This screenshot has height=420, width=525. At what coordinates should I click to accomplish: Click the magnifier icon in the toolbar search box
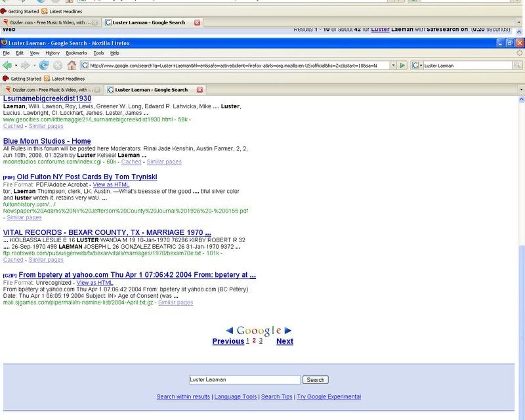[x=517, y=66]
